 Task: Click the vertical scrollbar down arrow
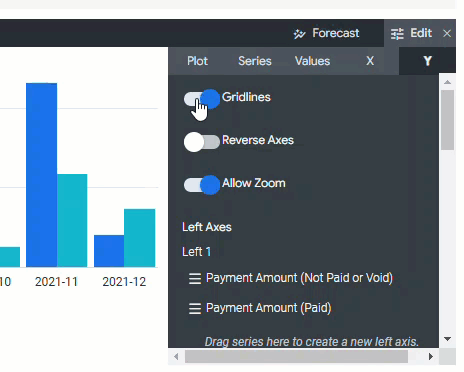point(447,339)
